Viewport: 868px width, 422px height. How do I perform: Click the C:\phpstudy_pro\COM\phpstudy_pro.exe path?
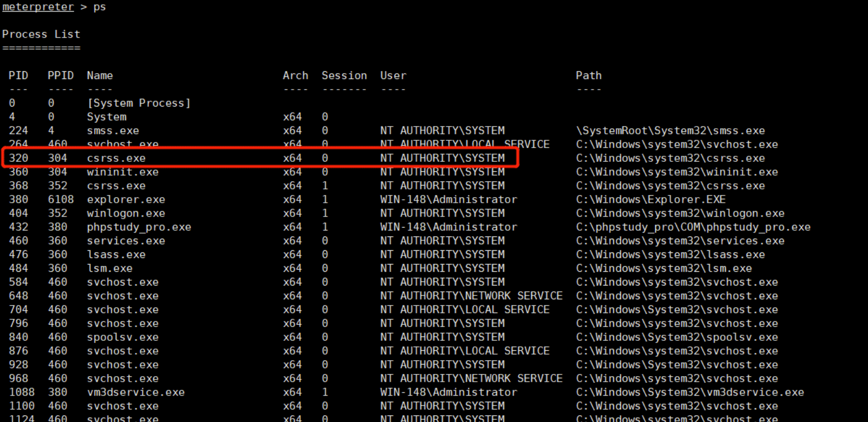(693, 227)
